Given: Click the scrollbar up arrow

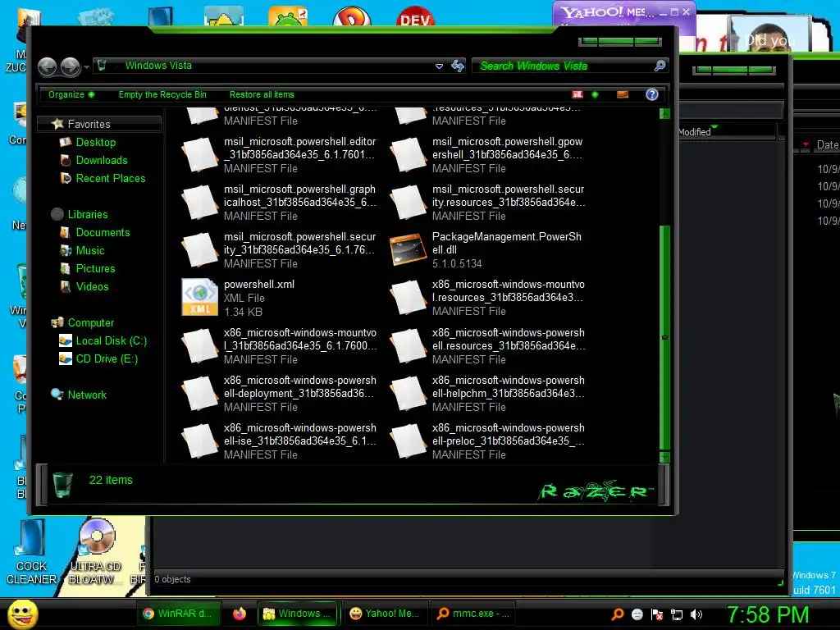Looking at the screenshot, I should coord(664,113).
